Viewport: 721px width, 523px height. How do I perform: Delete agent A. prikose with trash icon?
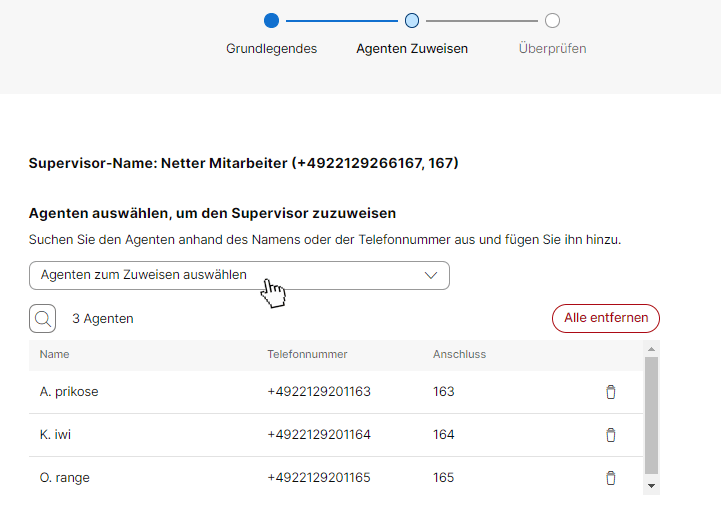coord(611,392)
